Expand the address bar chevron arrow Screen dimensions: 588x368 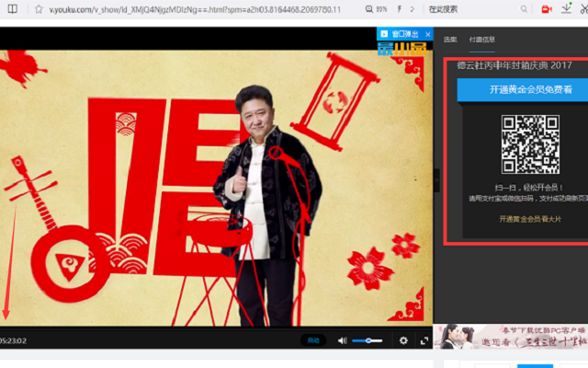(x=413, y=9)
